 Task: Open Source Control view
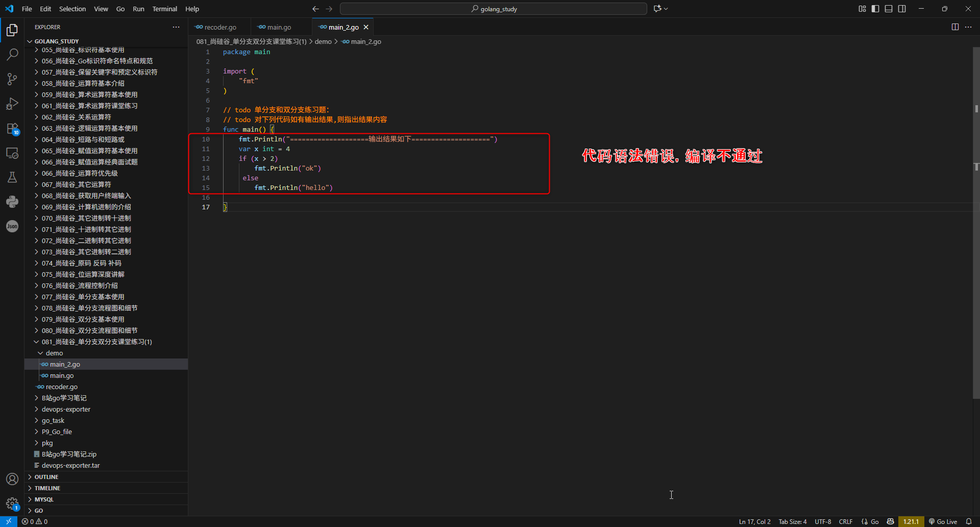[12, 79]
